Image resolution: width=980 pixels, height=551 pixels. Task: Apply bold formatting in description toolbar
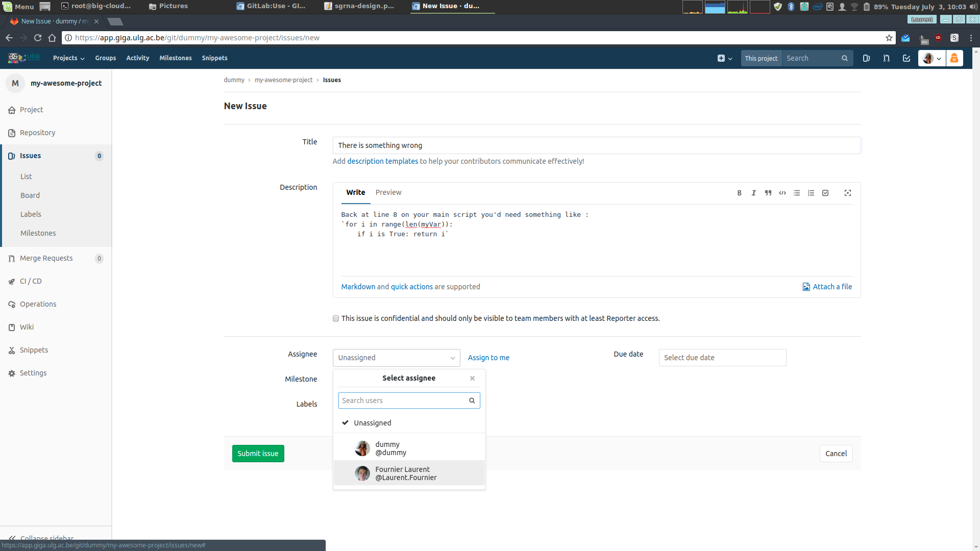[x=739, y=193]
